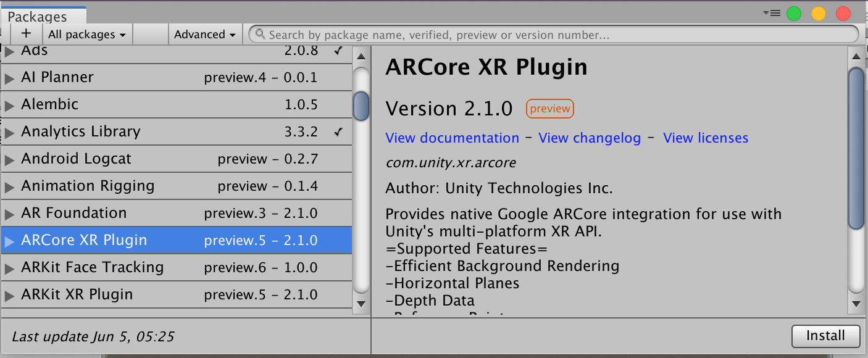
Task: Click the Last update status text
Action: pos(93,336)
